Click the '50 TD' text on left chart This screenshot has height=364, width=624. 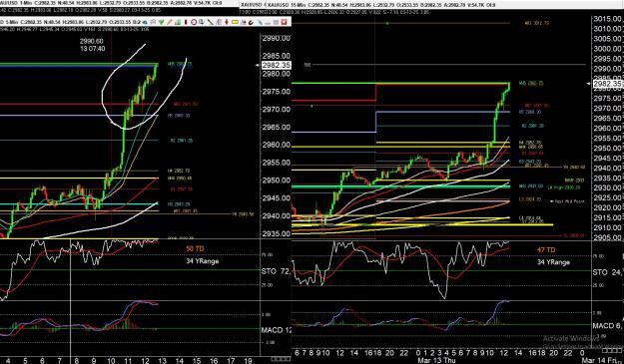pyautogui.click(x=195, y=248)
